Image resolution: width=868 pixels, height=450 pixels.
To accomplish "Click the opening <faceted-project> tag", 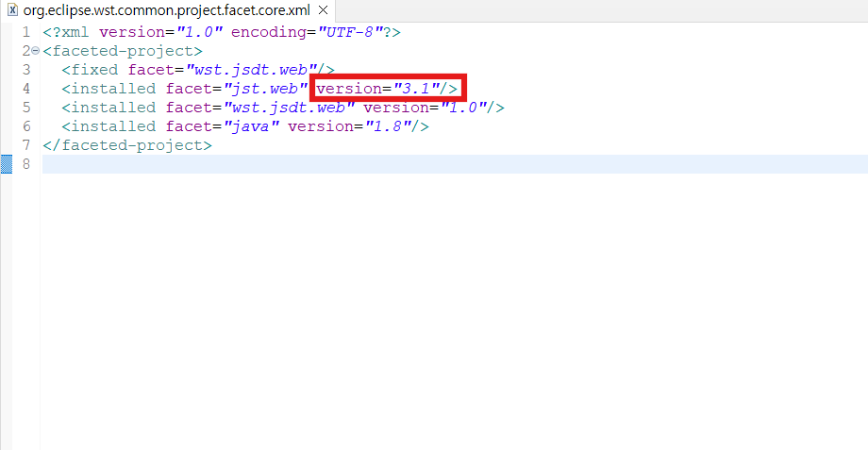I will pos(123,51).
